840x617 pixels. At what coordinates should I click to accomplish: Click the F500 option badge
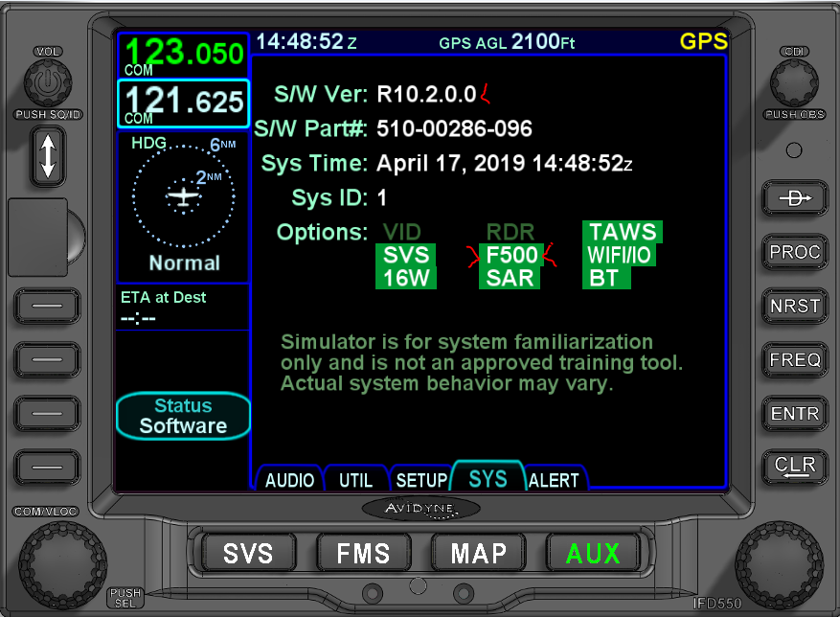click(x=511, y=255)
